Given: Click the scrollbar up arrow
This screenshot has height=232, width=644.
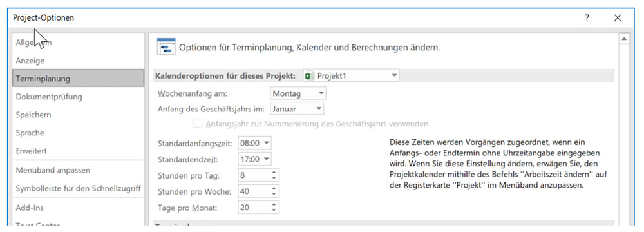Looking at the screenshot, I should (x=624, y=39).
